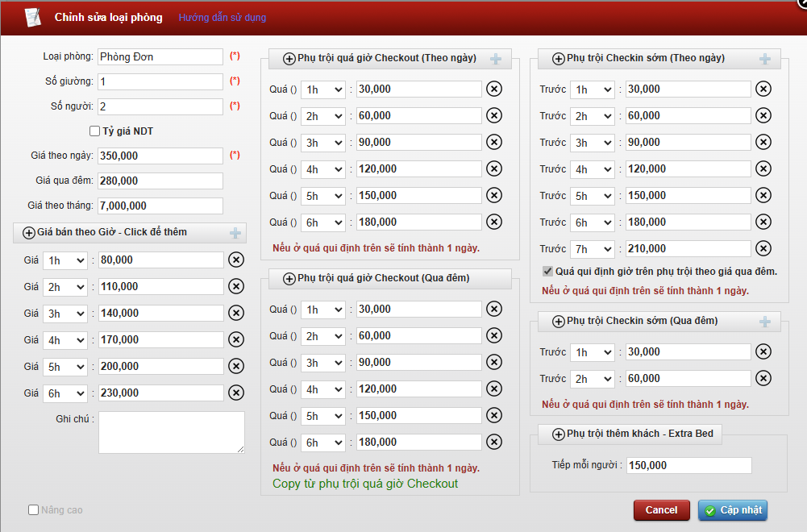This screenshot has width=807, height=532.
Task: Add daily checkout overtime surcharge row
Action: (496, 59)
